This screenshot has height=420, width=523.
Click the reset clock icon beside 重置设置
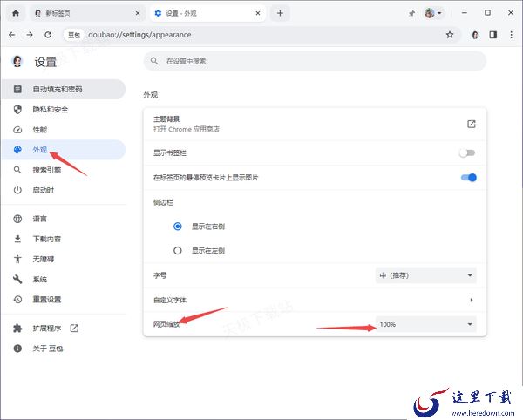[x=17, y=300]
